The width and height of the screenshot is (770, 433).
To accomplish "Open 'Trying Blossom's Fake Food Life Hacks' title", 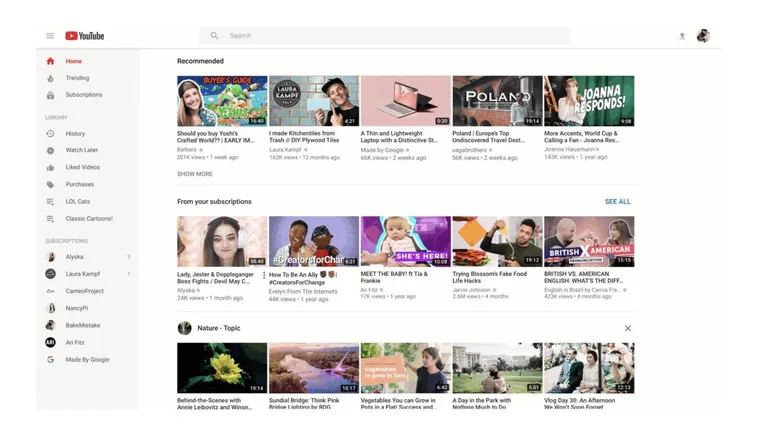I will (x=490, y=277).
